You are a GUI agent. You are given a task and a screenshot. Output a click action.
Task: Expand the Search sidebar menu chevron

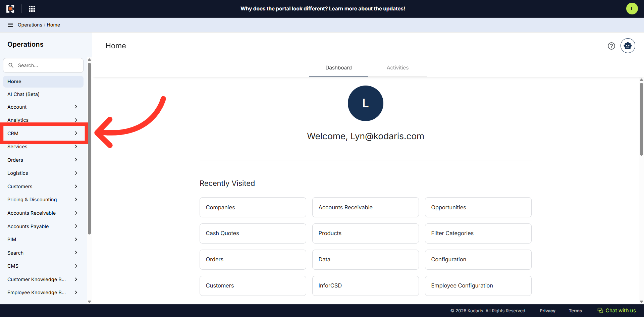click(76, 253)
